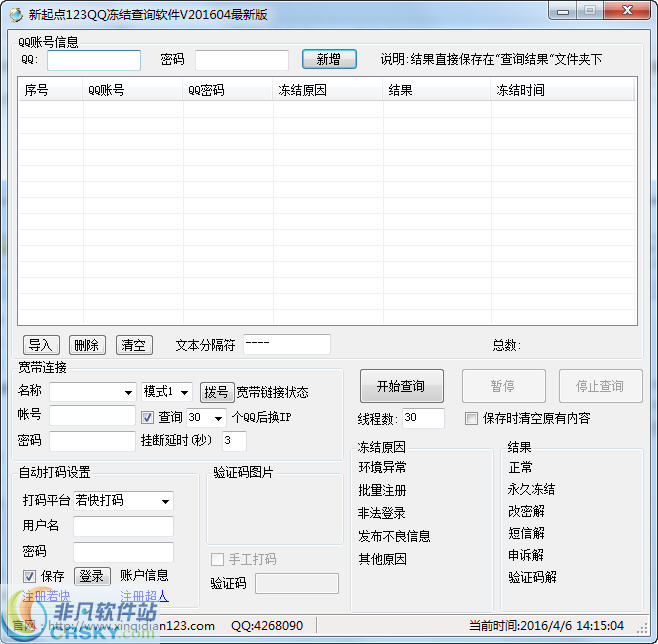Click the 短信解 result label

click(x=526, y=533)
